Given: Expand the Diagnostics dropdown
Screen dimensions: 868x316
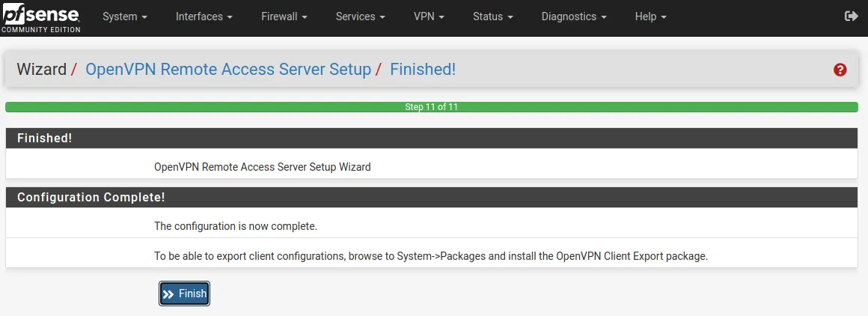Looking at the screenshot, I should tap(574, 16).
